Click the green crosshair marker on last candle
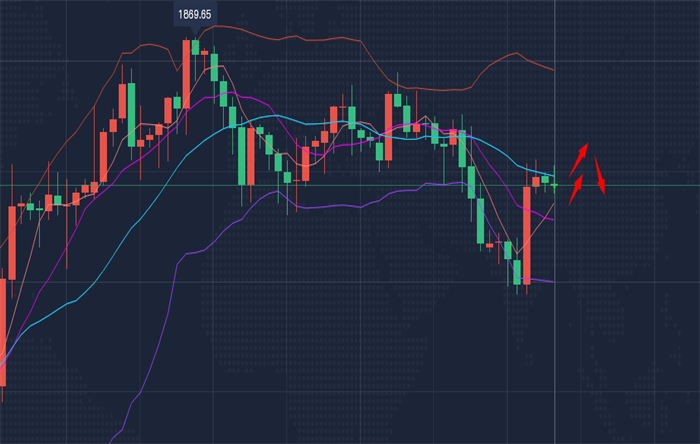700x444 pixels. [x=555, y=185]
